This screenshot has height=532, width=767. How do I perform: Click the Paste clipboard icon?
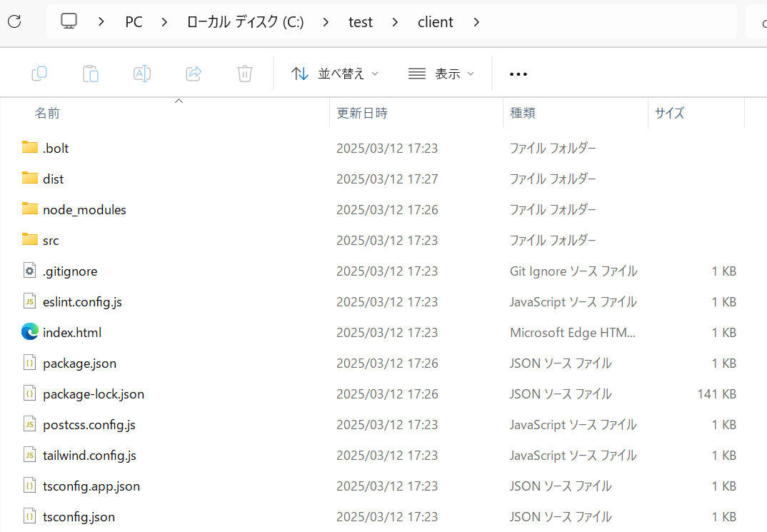(x=91, y=74)
